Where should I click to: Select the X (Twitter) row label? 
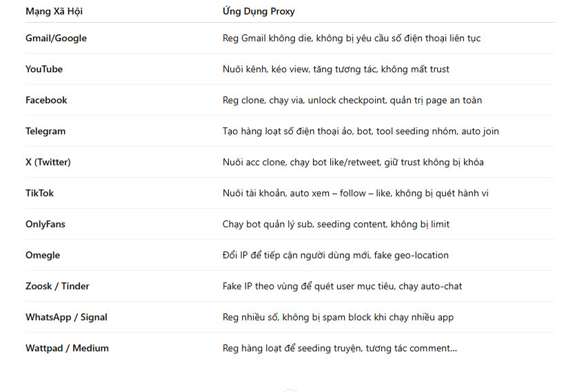pos(48,162)
